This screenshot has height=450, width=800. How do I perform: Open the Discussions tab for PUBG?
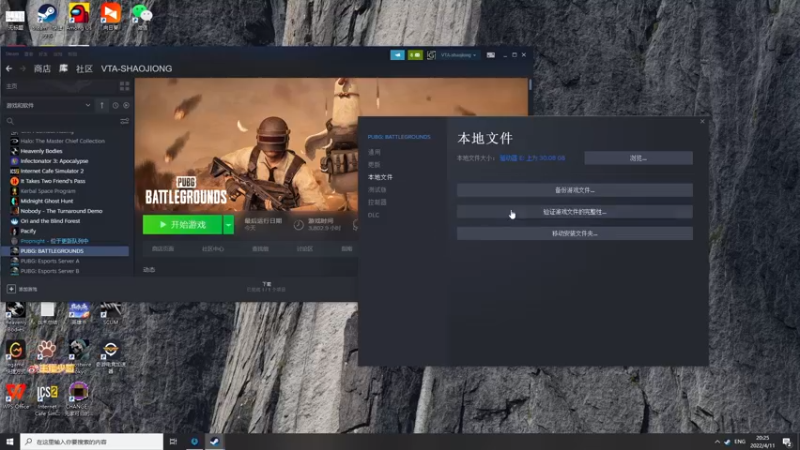pyautogui.click(x=305, y=249)
